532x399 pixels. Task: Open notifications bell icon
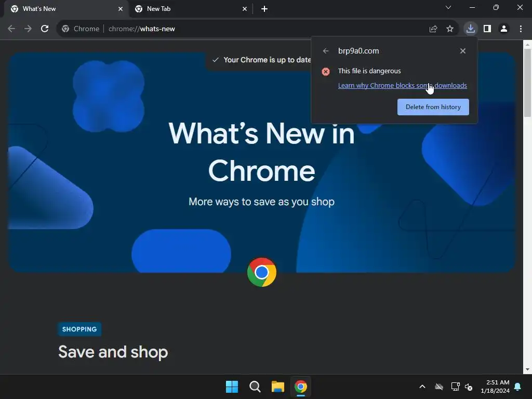518,387
